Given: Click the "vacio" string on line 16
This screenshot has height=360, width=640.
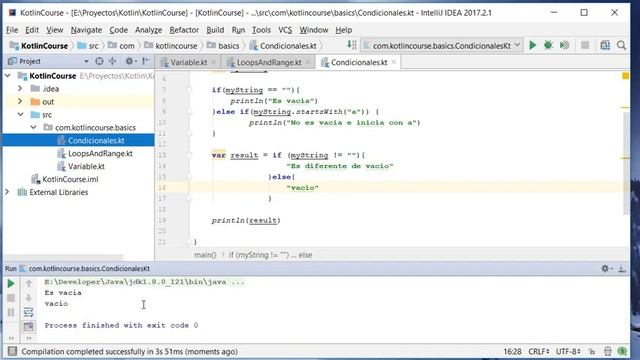Looking at the screenshot, I should (x=302, y=187).
